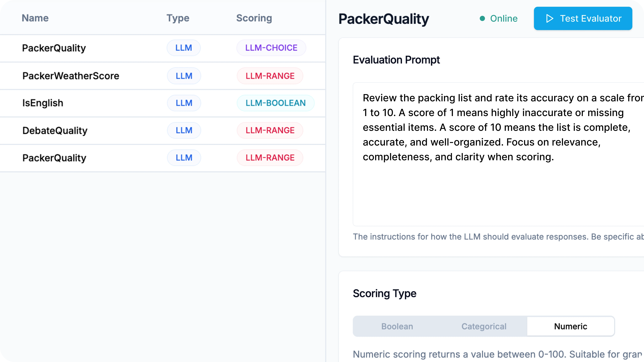Click the Online status label
Image resolution: width=644 pixels, height=362 pixels.
504,18
